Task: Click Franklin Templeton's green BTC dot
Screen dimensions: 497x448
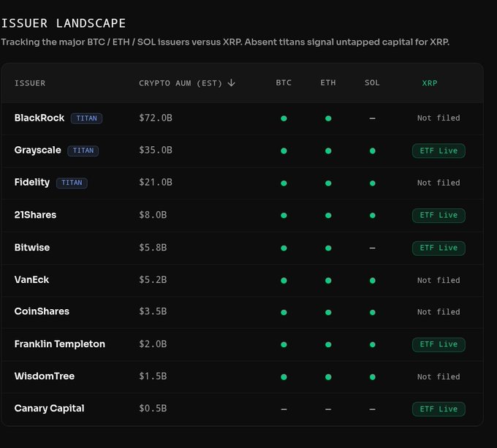Action: click(284, 344)
